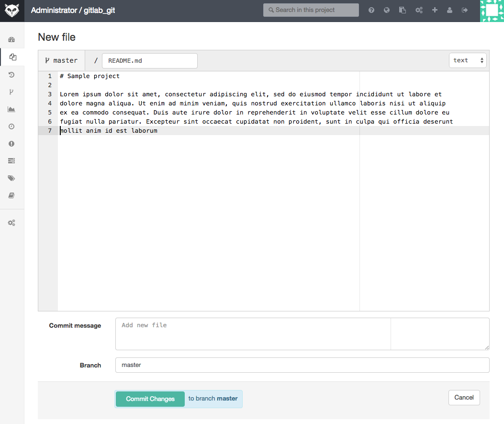Click the README.md file name field
504x424 pixels.
149,61
